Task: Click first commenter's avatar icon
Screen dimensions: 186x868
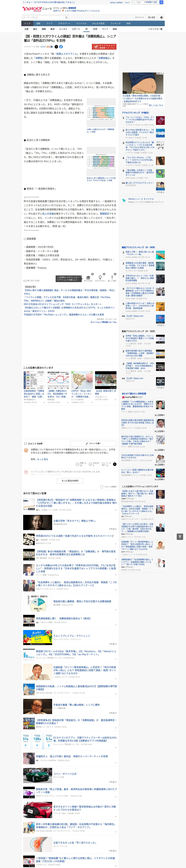Action: (26, 450)
